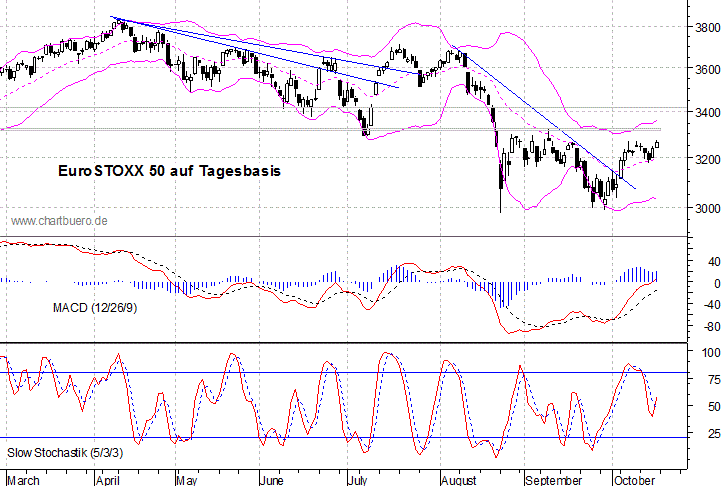Click the 3800 price axis value
The image size is (723, 486).
click(x=707, y=28)
